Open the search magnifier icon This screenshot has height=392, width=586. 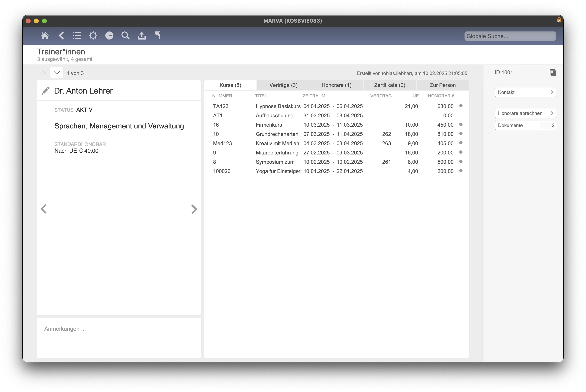click(125, 35)
